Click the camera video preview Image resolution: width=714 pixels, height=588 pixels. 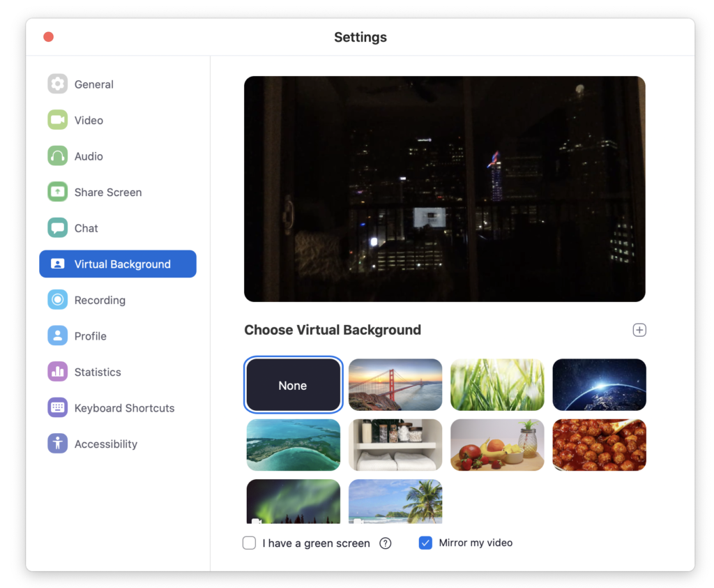444,189
